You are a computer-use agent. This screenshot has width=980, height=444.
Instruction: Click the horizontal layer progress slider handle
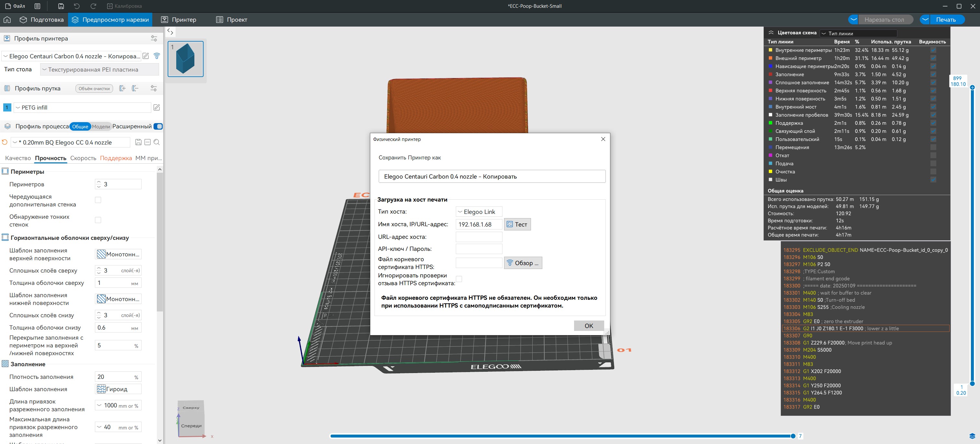tap(793, 436)
